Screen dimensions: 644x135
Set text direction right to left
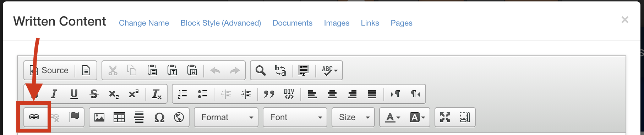[415, 94]
